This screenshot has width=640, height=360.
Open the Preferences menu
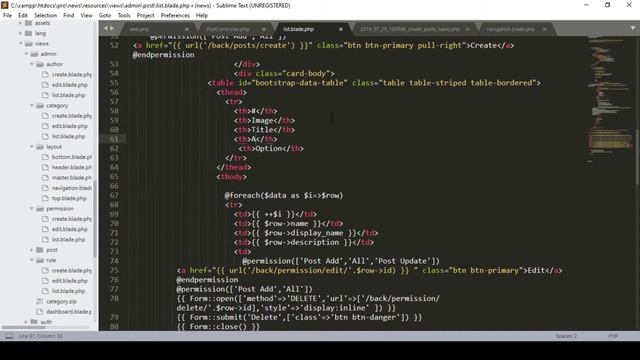click(175, 16)
